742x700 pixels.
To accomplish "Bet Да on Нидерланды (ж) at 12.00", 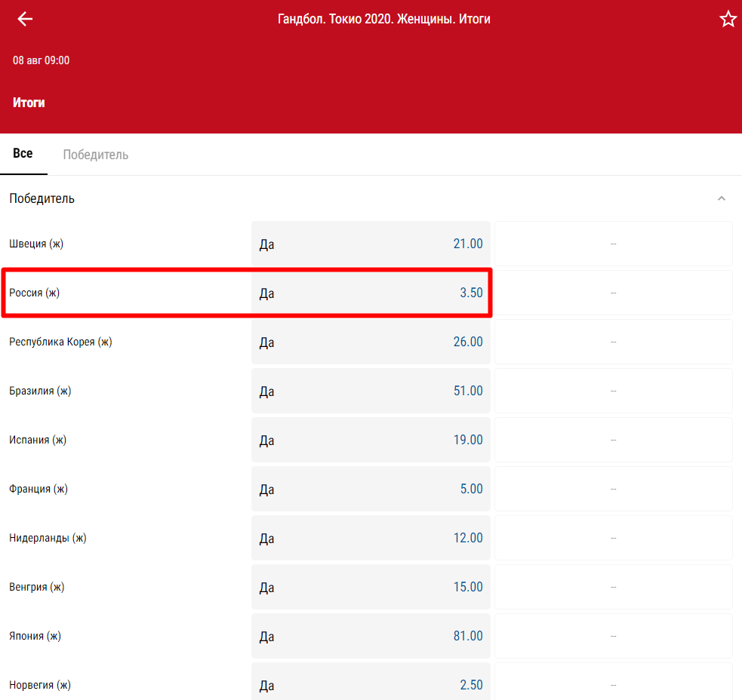I will point(371,538).
